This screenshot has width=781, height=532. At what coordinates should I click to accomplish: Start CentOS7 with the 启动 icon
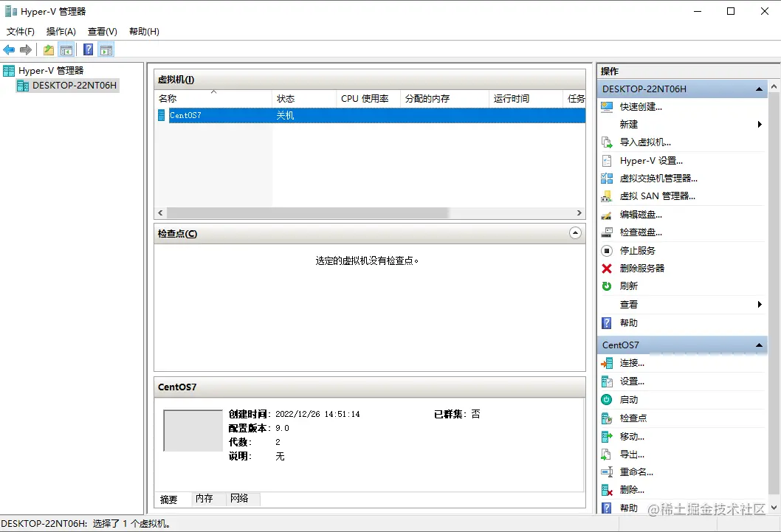click(606, 399)
